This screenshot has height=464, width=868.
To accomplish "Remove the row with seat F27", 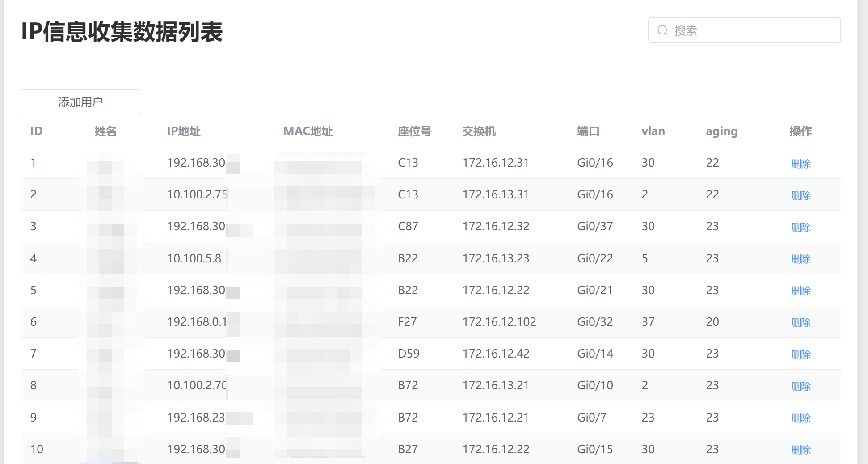I will tap(801, 322).
